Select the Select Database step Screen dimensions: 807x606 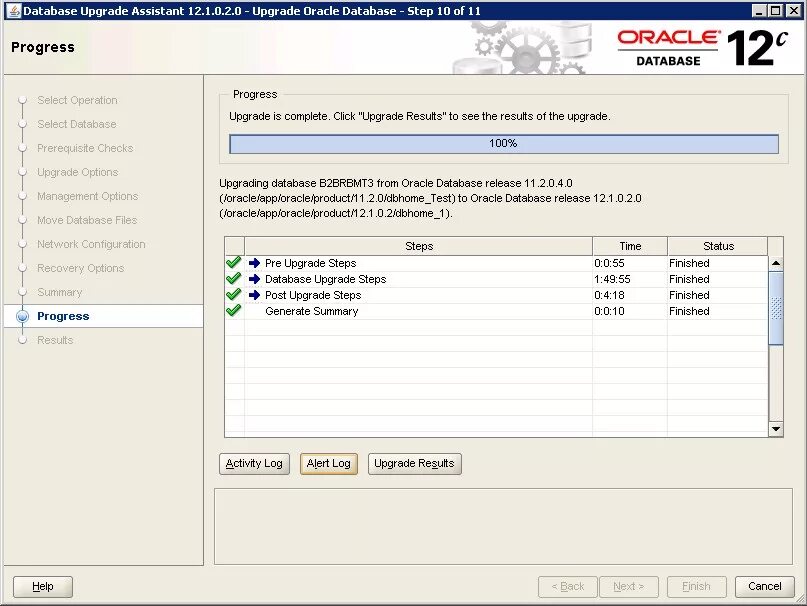[x=77, y=124]
